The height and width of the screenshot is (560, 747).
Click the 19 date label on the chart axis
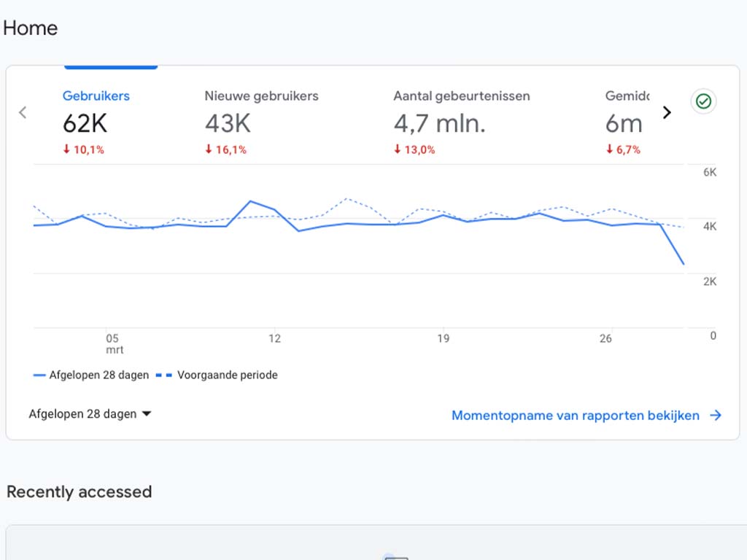coord(443,338)
